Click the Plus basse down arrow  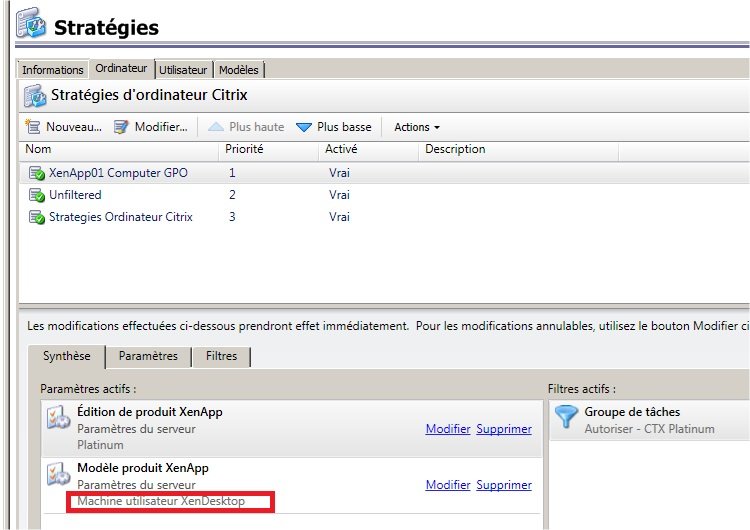click(x=304, y=127)
